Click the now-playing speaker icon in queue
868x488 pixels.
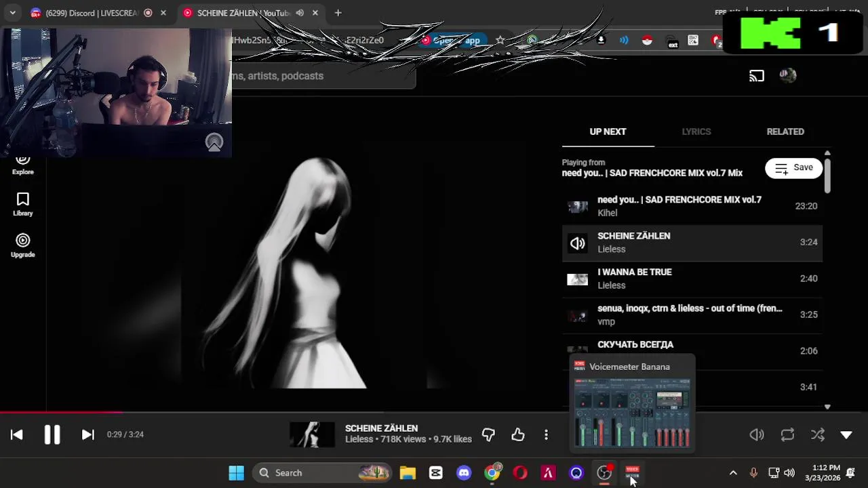coord(578,243)
